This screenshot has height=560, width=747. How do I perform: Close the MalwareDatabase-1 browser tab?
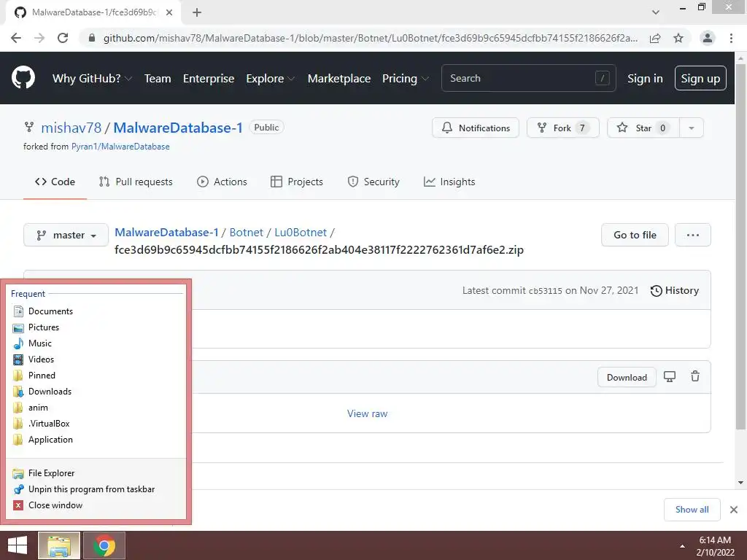(x=169, y=12)
